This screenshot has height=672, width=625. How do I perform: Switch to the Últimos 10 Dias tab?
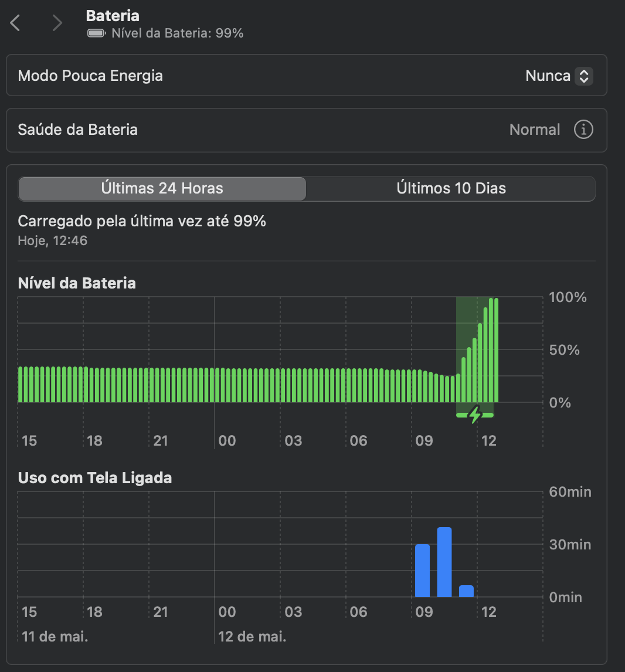(x=451, y=189)
